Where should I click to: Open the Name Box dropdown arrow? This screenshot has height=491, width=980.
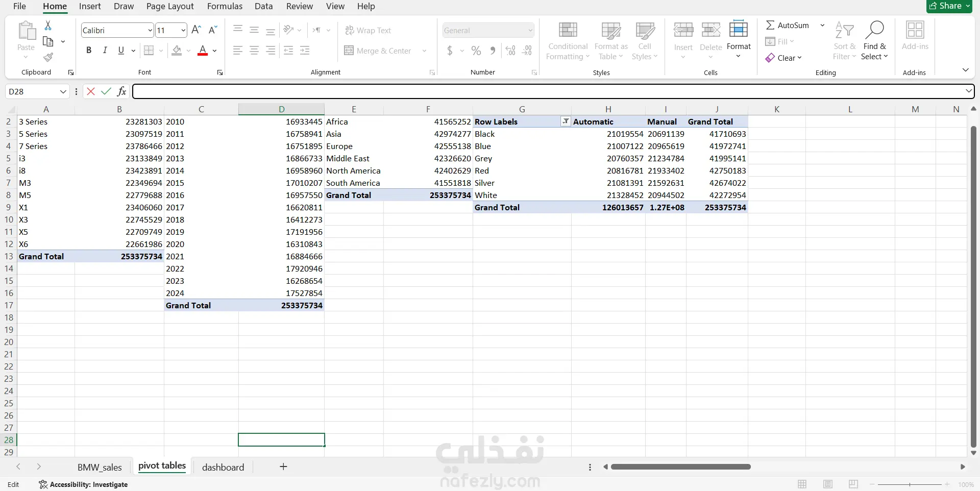click(63, 92)
